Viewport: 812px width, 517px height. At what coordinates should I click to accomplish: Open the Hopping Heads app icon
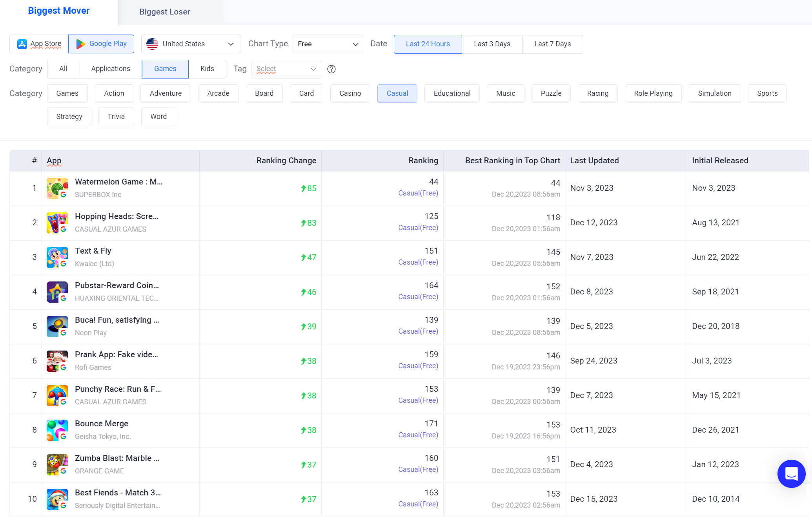tap(57, 223)
